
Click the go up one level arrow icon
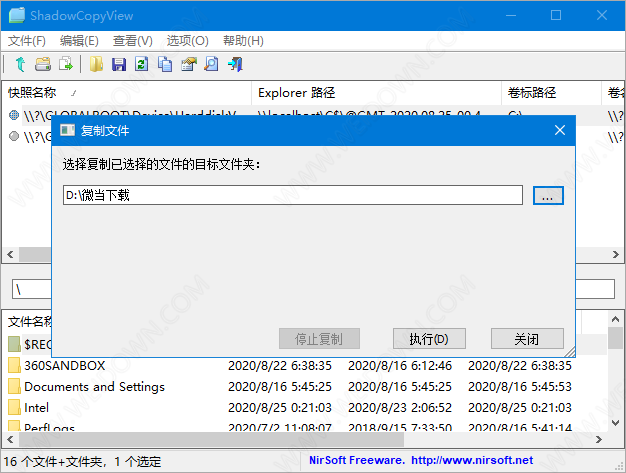click(x=20, y=64)
